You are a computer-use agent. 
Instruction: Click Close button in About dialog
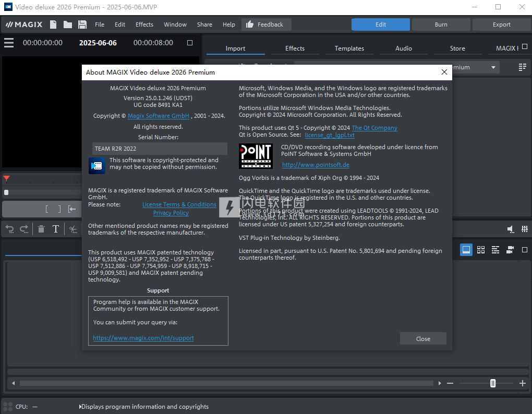point(423,338)
